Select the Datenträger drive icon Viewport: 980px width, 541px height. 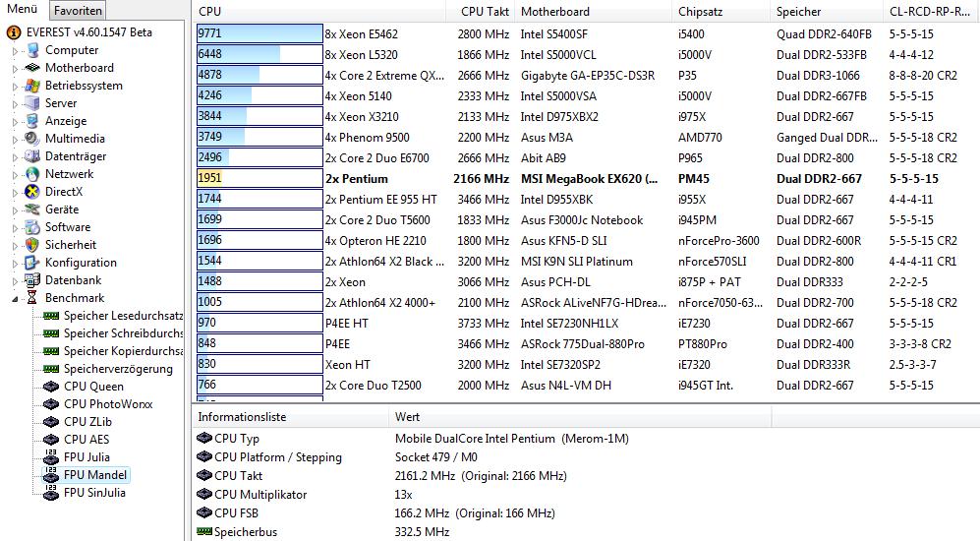(32, 156)
